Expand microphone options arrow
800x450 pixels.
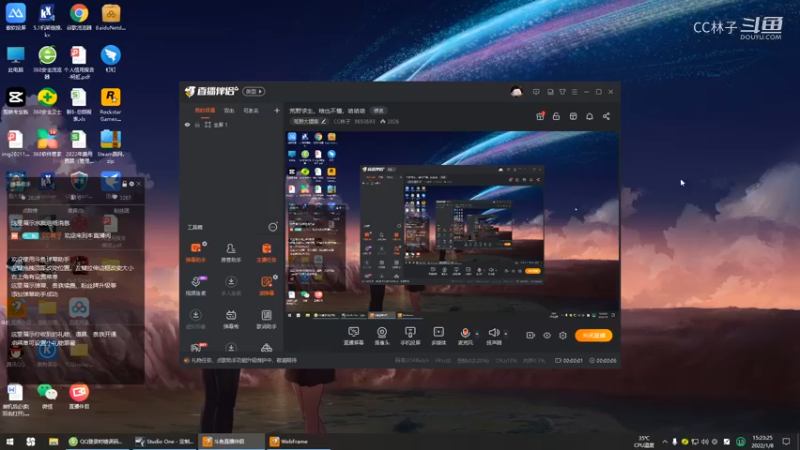click(477, 334)
